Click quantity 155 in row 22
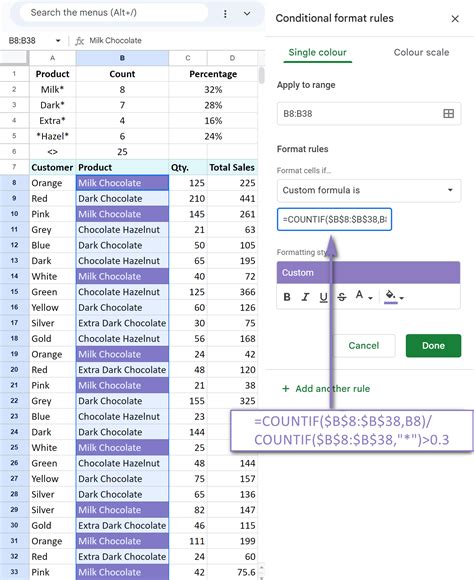 (x=188, y=401)
